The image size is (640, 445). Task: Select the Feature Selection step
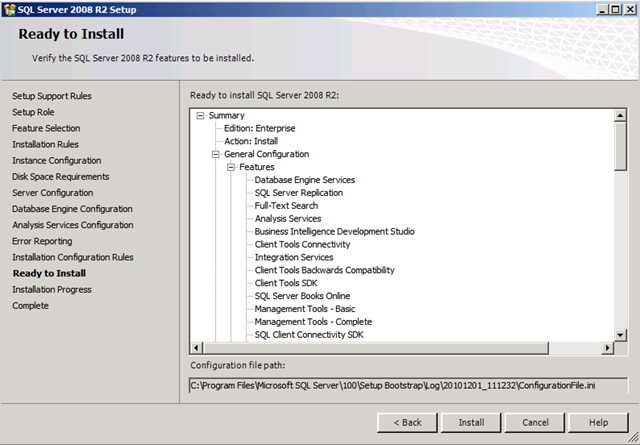click(x=46, y=128)
